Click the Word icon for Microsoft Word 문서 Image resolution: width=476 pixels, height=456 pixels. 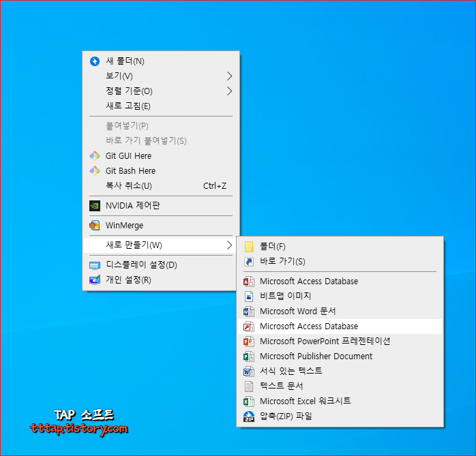[249, 311]
